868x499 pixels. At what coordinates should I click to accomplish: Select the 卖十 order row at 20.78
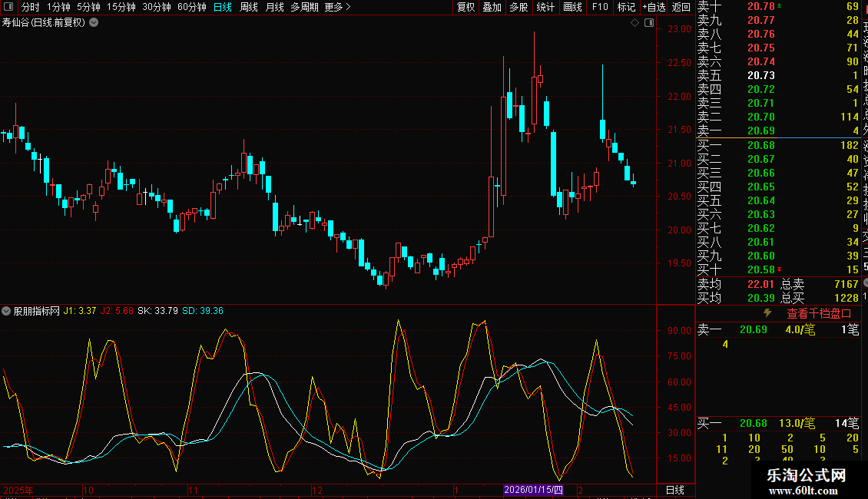click(778, 6)
